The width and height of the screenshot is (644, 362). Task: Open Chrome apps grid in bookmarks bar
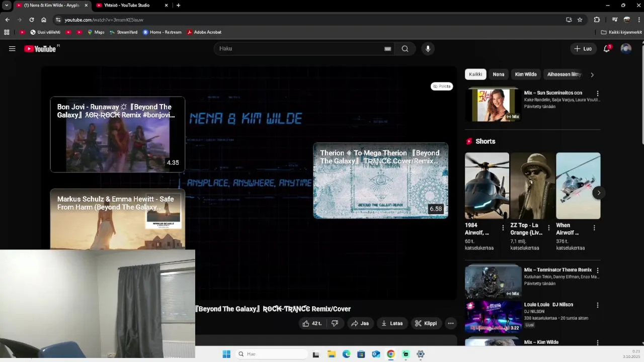pos(7,32)
